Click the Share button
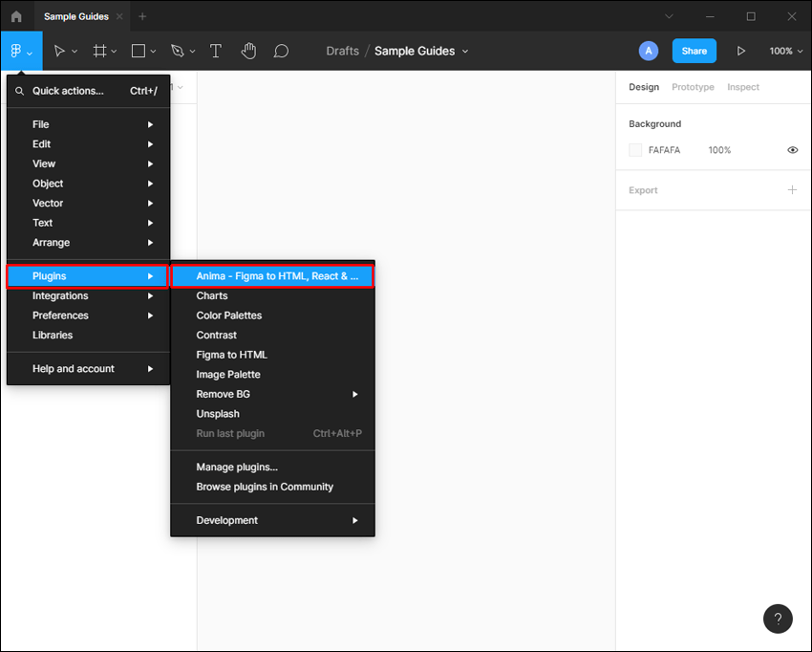This screenshot has height=652, width=812. click(x=694, y=51)
